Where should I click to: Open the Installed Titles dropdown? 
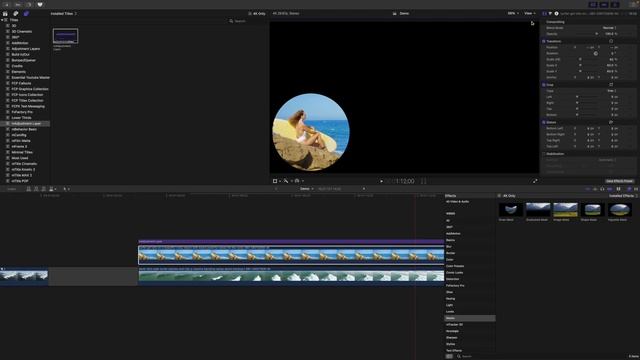64,13
